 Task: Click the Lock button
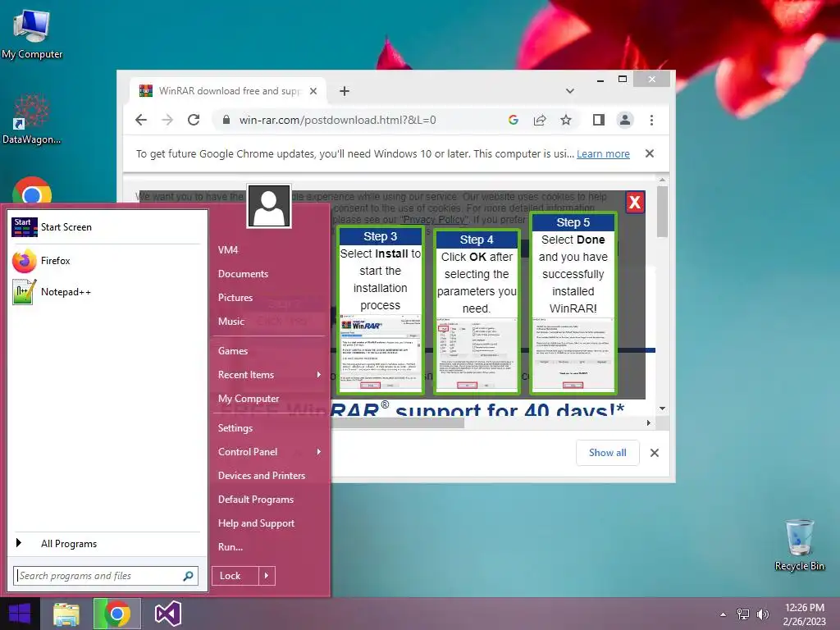coord(235,576)
